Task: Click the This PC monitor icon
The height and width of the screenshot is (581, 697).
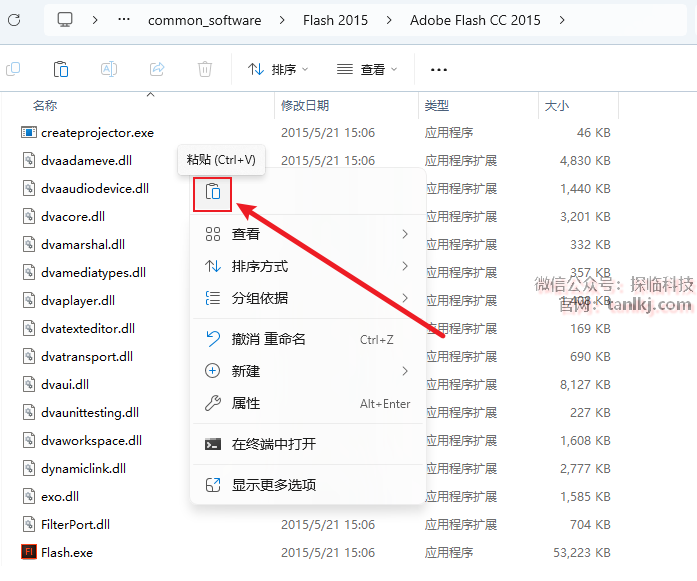Action: click(x=65, y=20)
